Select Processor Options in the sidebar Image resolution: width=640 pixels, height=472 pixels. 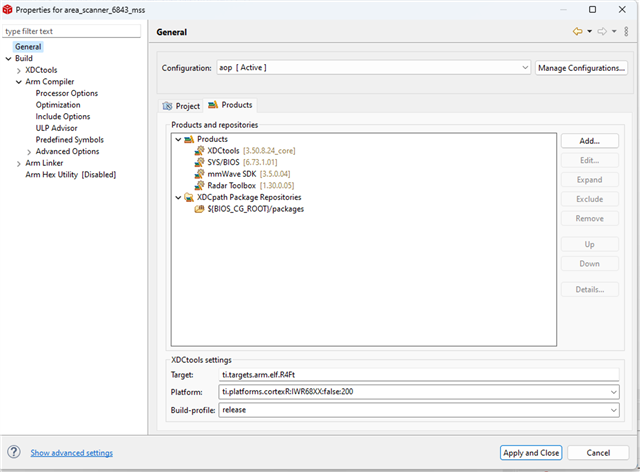tap(67, 93)
